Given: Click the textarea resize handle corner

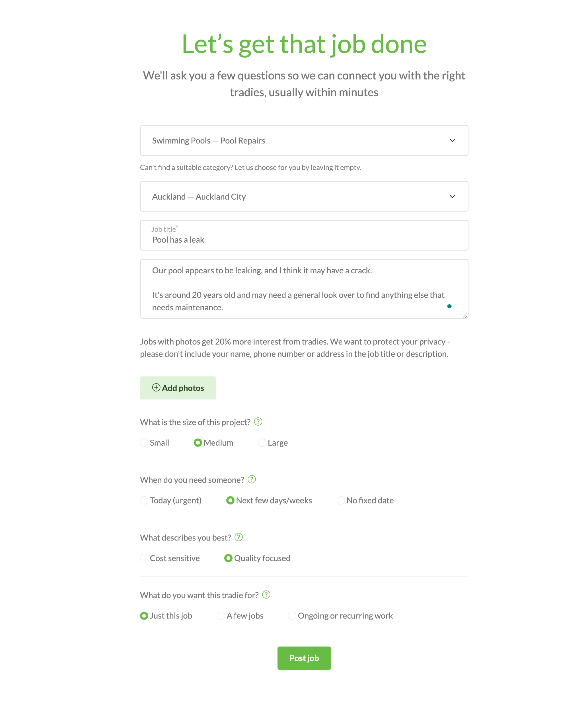Looking at the screenshot, I should coord(465,315).
